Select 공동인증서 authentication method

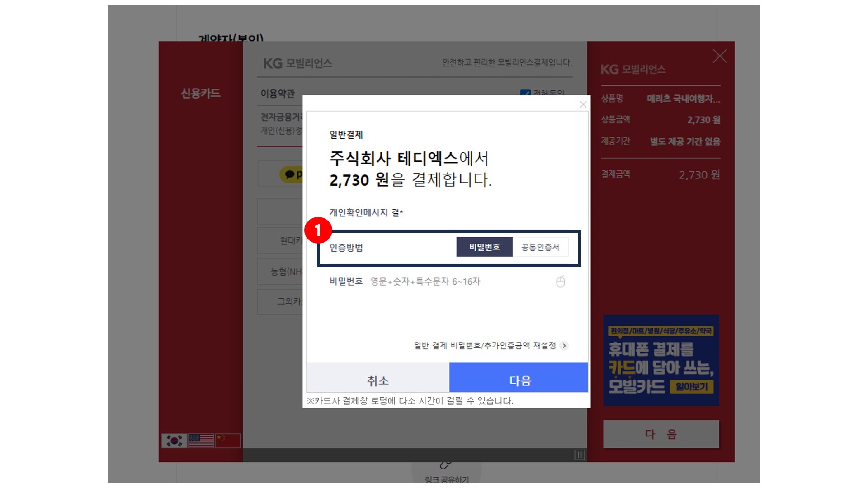pyautogui.click(x=540, y=247)
